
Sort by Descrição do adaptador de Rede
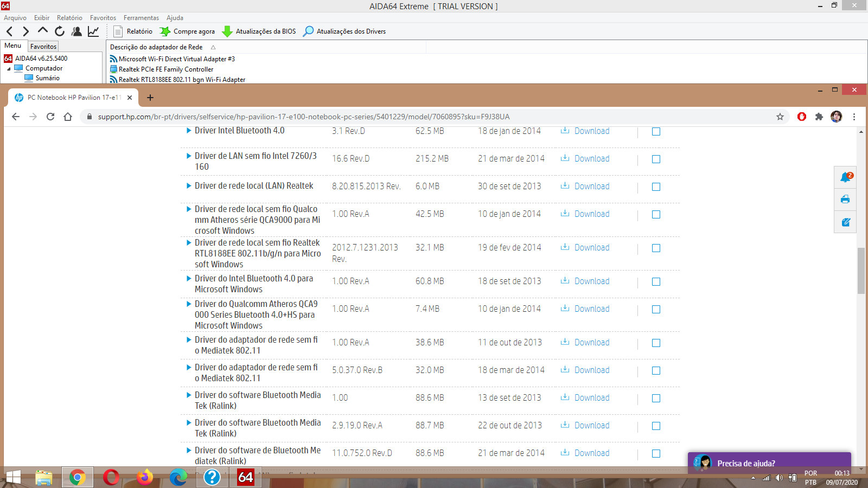click(156, 47)
